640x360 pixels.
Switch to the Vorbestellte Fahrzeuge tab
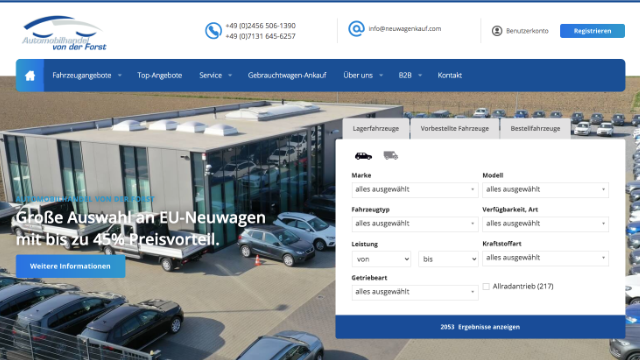tap(455, 129)
